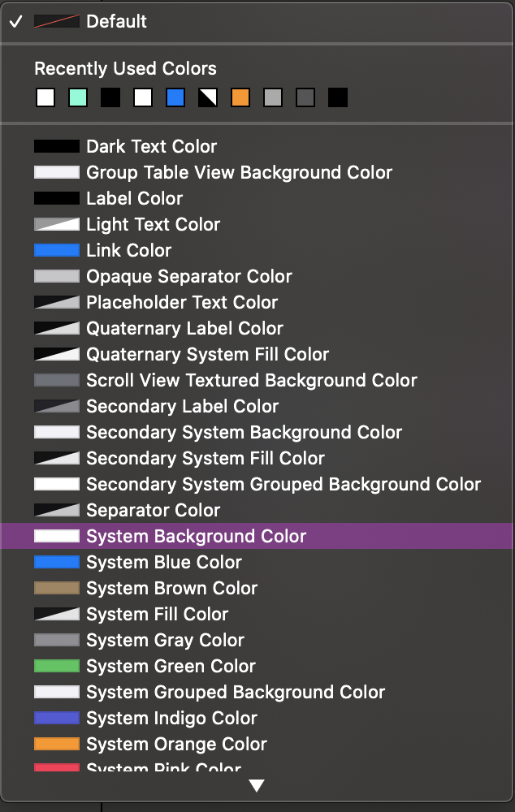
Task: Select the orange swatch in Recently Used Colors
Action: coord(240,98)
